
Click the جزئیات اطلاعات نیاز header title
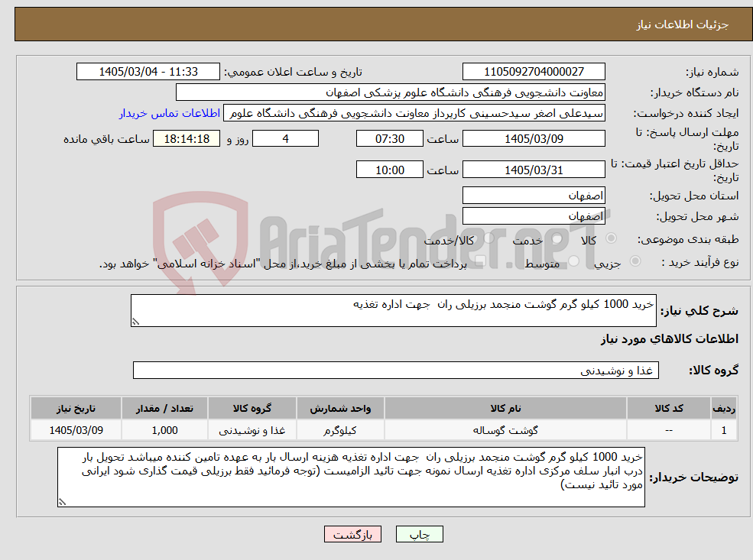[683, 24]
